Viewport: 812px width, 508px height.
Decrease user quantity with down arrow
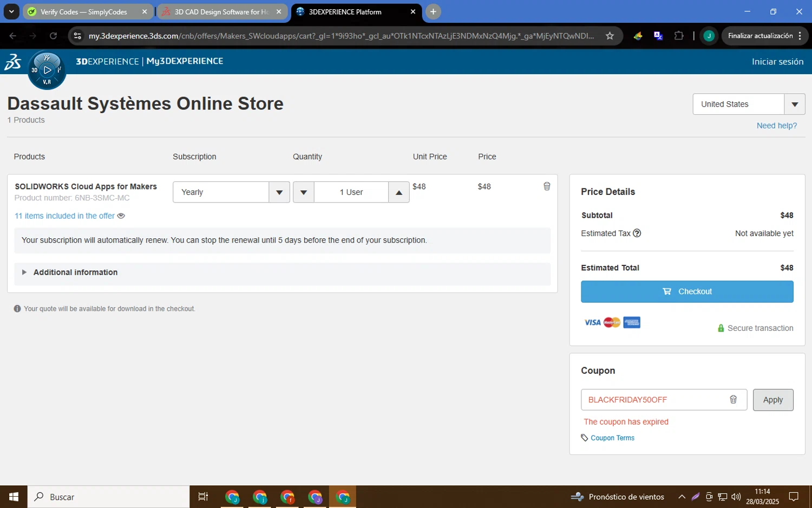click(x=304, y=192)
